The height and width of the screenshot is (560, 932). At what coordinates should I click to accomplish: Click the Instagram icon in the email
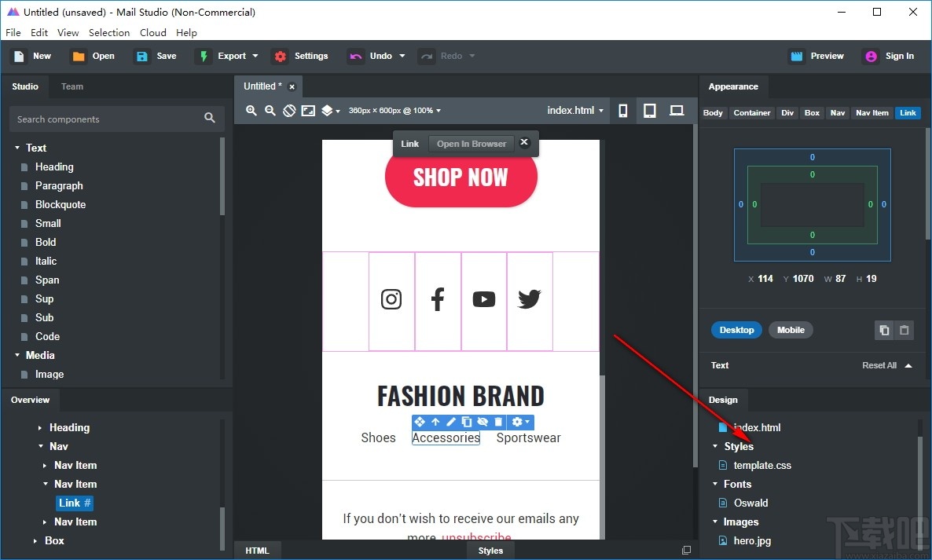coord(391,299)
